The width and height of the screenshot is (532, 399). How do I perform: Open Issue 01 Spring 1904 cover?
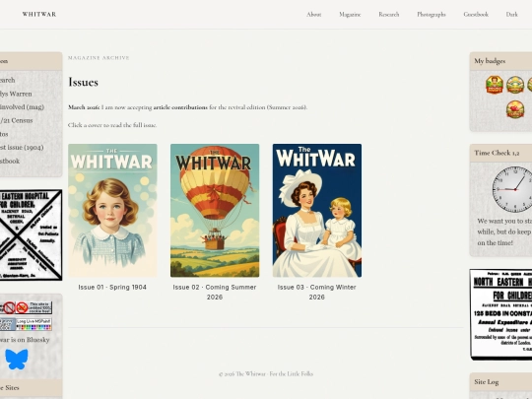tap(112, 211)
